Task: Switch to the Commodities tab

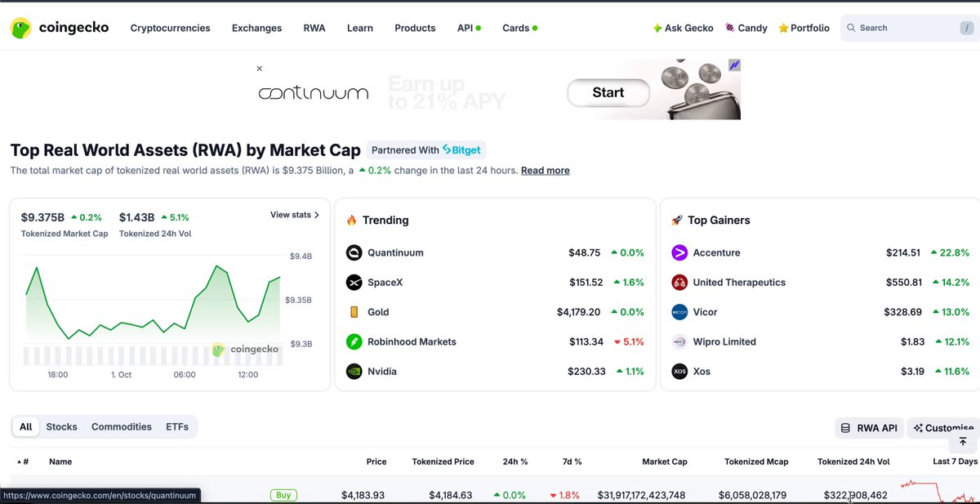Action: [x=122, y=426]
